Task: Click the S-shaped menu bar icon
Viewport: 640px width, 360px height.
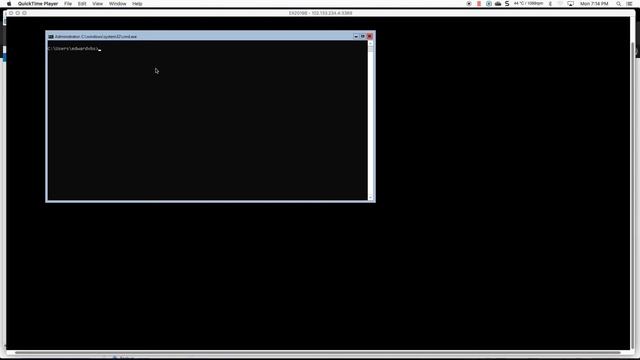Action: click(507, 4)
